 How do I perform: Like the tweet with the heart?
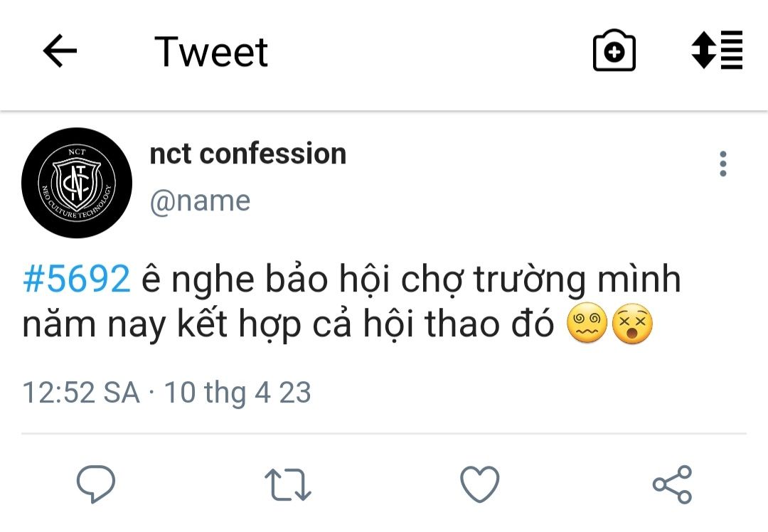(x=480, y=484)
